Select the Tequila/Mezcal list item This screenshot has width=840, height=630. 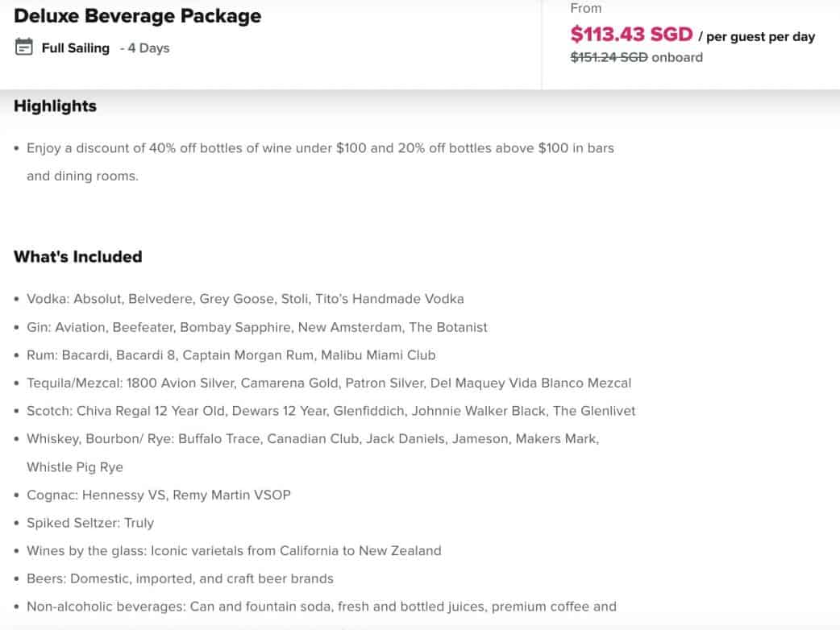[x=329, y=383]
